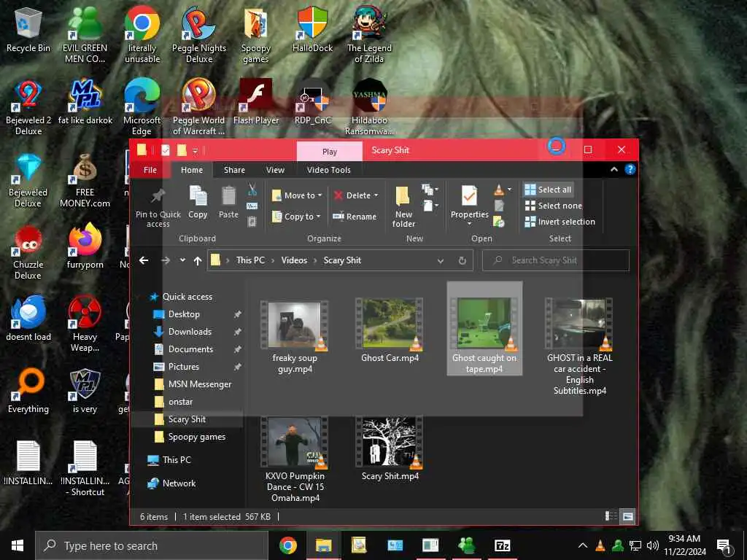The image size is (747, 560).
Task: Go up one folder level arrow
Action: (x=197, y=260)
